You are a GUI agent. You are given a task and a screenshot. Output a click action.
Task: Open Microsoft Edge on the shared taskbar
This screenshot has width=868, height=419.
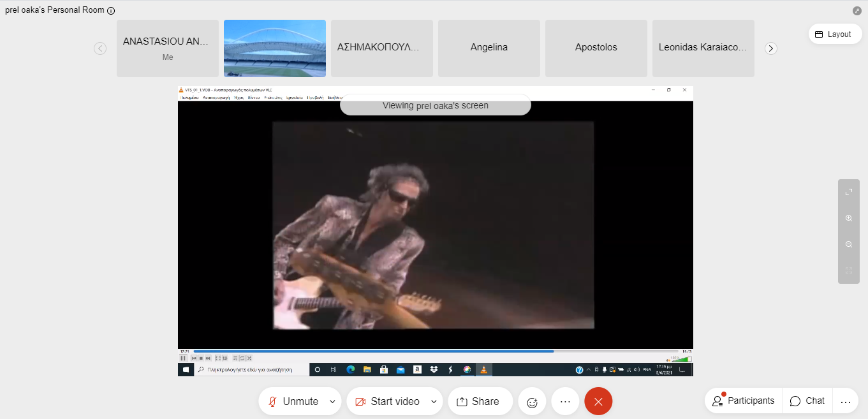pyautogui.click(x=350, y=369)
